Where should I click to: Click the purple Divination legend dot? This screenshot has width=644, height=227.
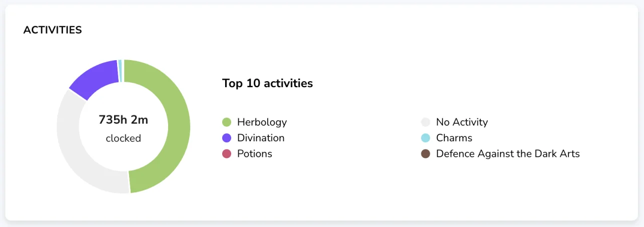pyautogui.click(x=227, y=138)
